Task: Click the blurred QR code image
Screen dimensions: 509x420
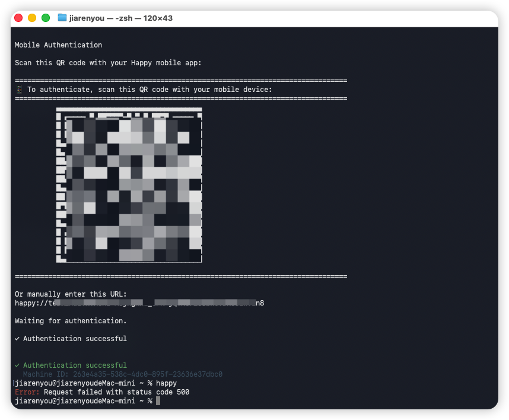Action: 129,185
